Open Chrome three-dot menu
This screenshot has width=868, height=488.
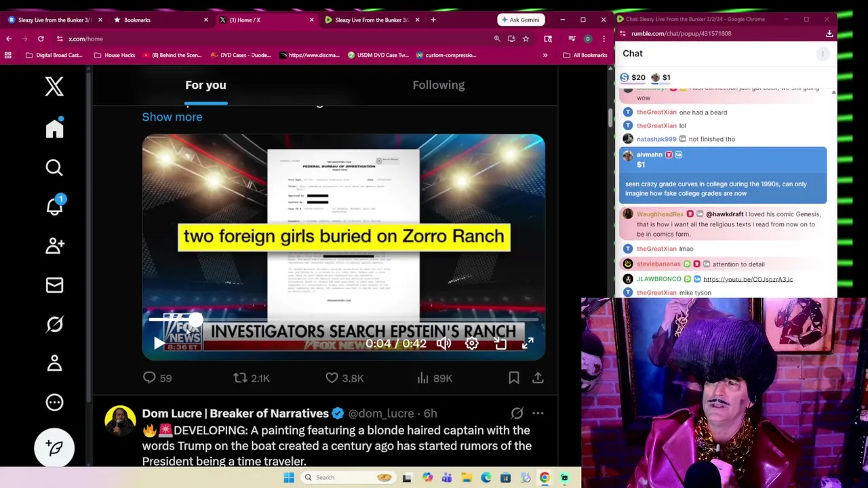(x=604, y=39)
